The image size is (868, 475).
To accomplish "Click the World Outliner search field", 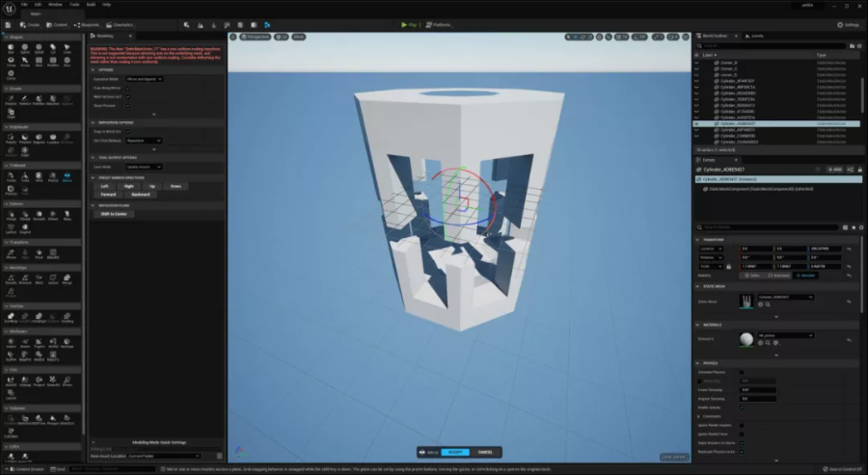I will [x=771, y=46].
